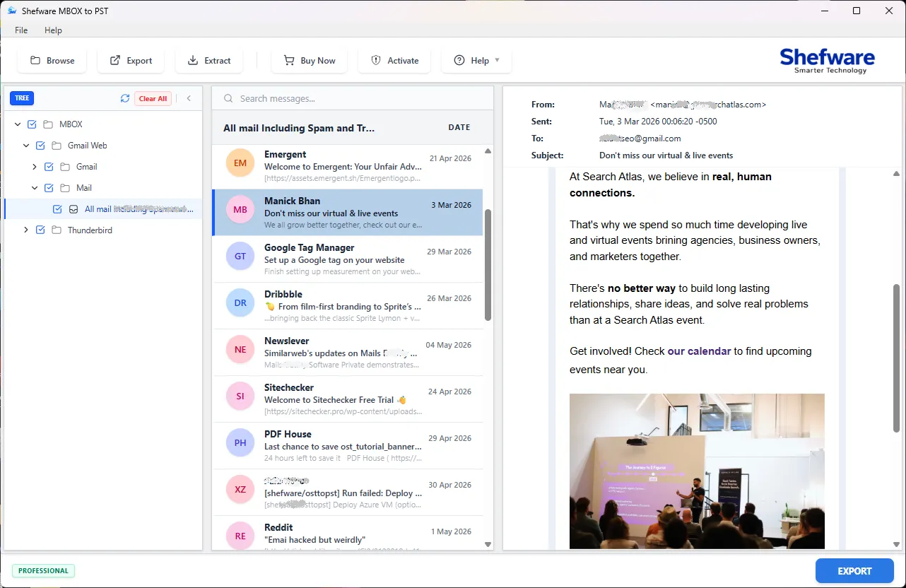
Task: Click the DR avatar for Dribbble
Action: tap(240, 302)
